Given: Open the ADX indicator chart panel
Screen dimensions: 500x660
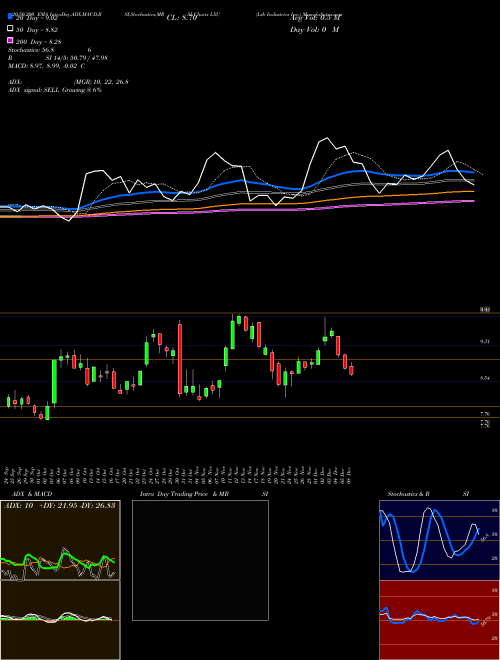Looking at the screenshot, I should (x=60, y=540).
